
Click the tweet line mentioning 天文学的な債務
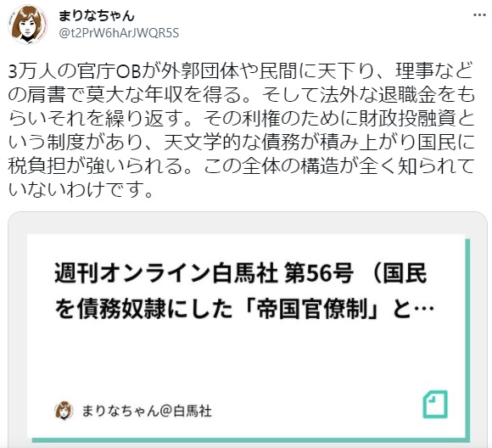241,143
